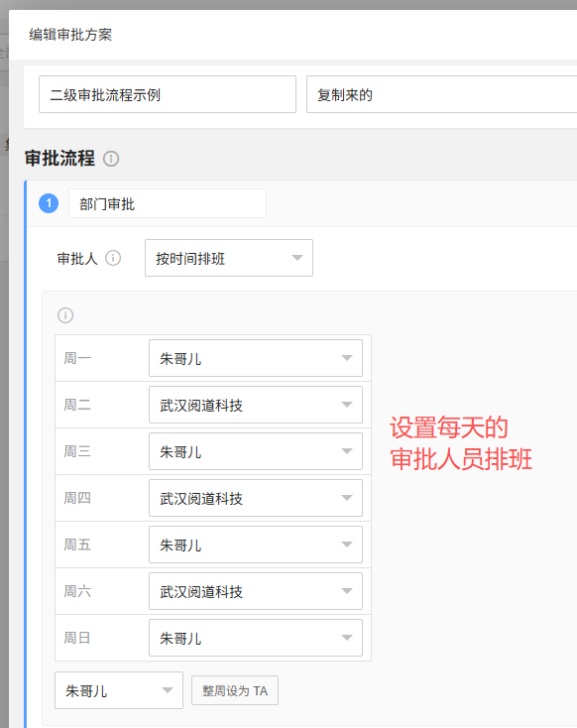This screenshot has width=577, height=728.
Task: Open bottom 朱哥儿 whole-week person dropdown
Action: [x=119, y=690]
